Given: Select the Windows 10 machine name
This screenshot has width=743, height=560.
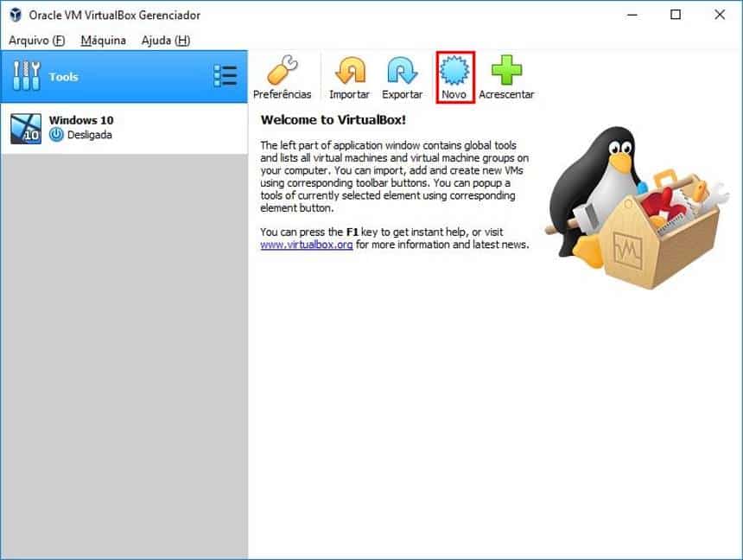Looking at the screenshot, I should (x=81, y=120).
